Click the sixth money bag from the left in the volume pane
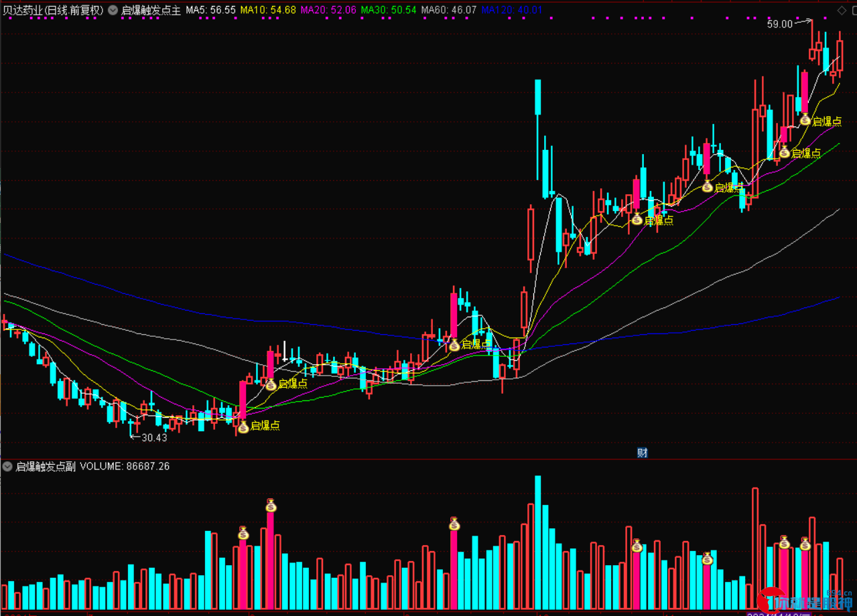Screen dimensions: 857x616 tap(784, 542)
